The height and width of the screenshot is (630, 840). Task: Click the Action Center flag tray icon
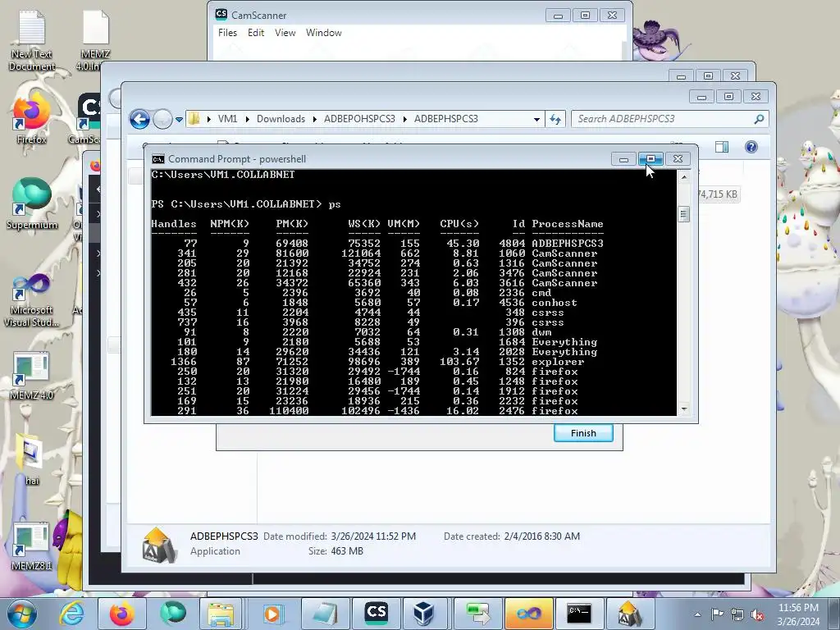point(717,614)
